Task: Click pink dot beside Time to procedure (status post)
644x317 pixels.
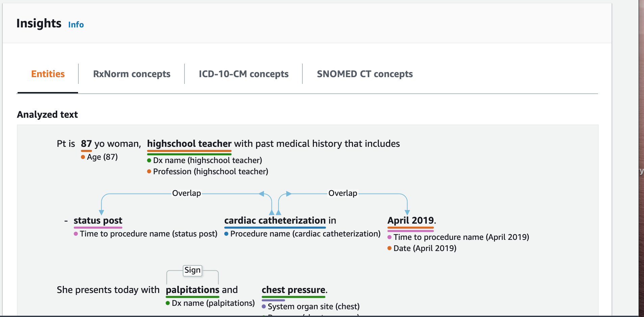Action: [x=76, y=234]
